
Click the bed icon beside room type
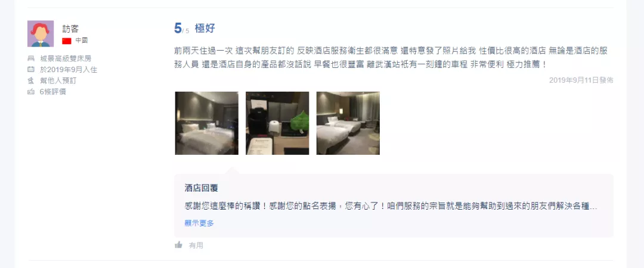click(31, 59)
